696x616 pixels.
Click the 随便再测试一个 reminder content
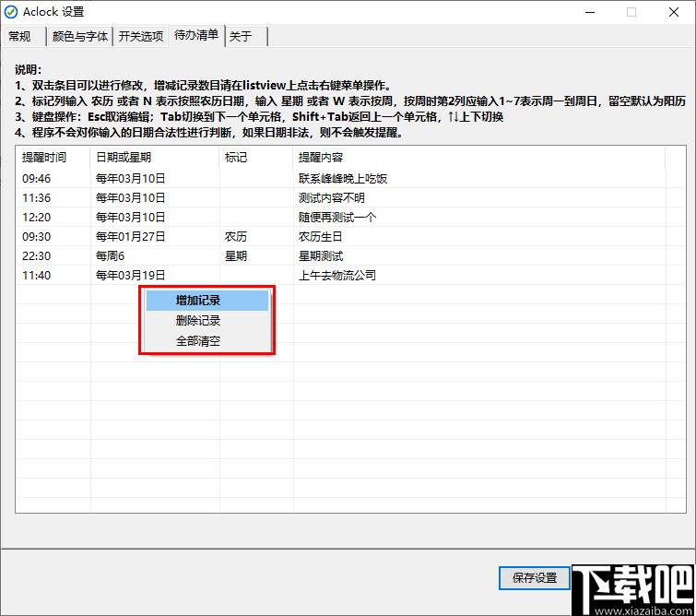(x=337, y=218)
